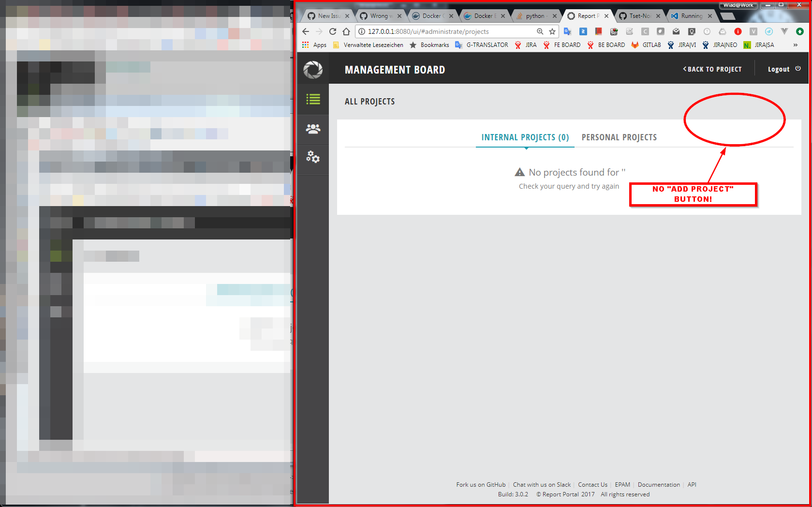Image resolution: width=812 pixels, height=507 pixels.
Task: Switch to the Personal Projects tab
Action: pyautogui.click(x=620, y=137)
